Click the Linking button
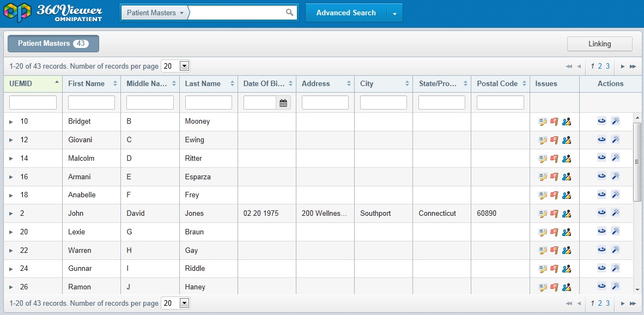Image resolution: width=644 pixels, height=315 pixels. (x=599, y=44)
